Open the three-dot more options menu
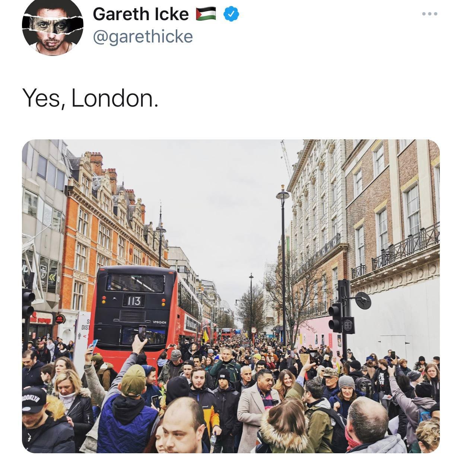Screen dimensions: 451x476 click(x=430, y=14)
